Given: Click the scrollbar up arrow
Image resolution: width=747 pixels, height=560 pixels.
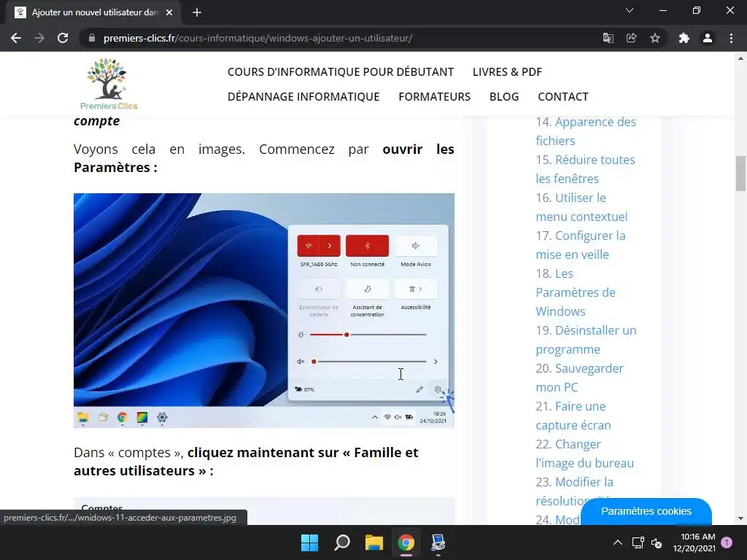Looking at the screenshot, I should [741, 58].
